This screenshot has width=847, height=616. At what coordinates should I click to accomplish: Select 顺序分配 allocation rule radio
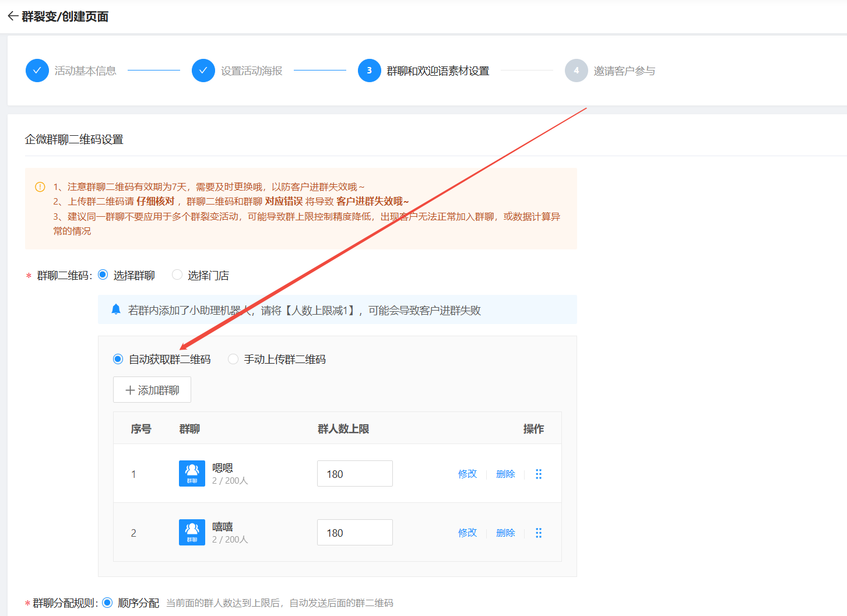click(108, 603)
